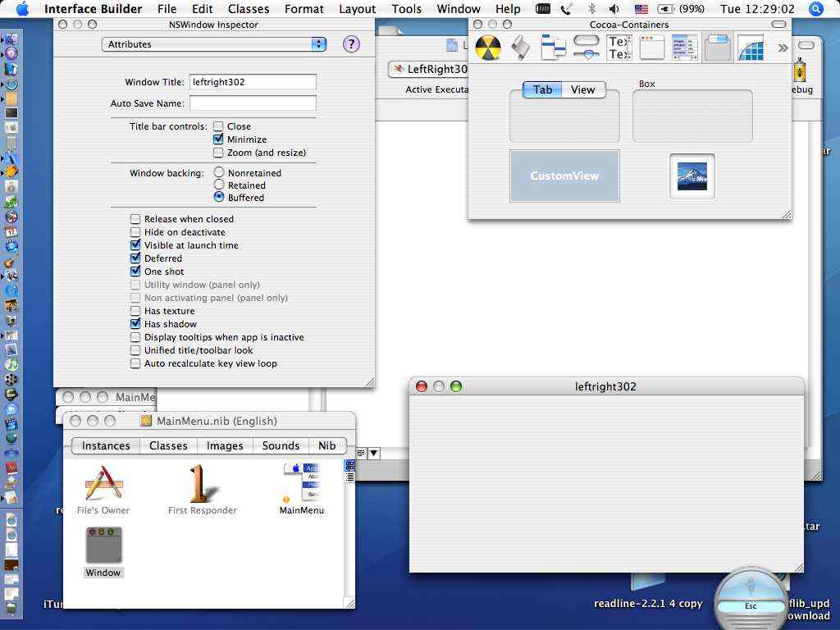Show more palettes via the overflow chevron
The width and height of the screenshot is (840, 630).
tap(783, 48)
